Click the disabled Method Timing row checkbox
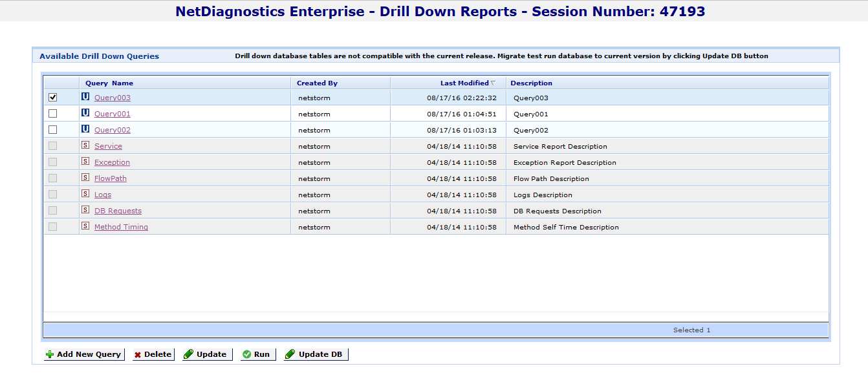Image resolution: width=868 pixels, height=384 pixels. 53,226
